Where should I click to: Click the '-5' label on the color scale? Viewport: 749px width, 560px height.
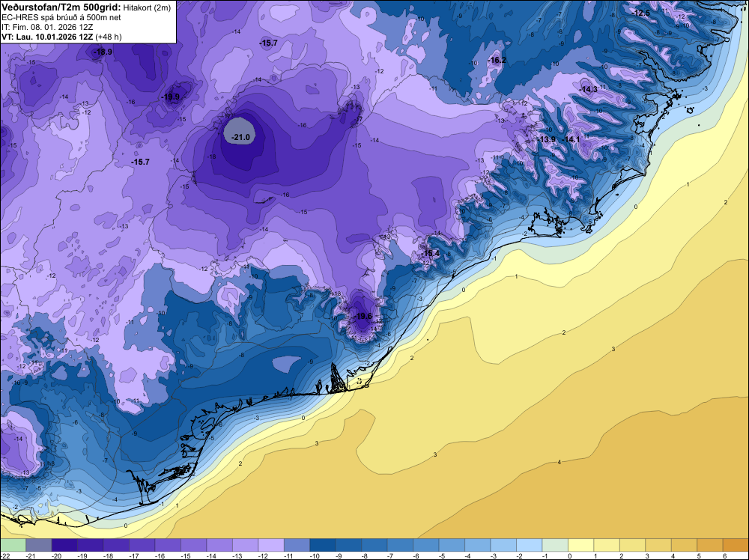[443, 556]
